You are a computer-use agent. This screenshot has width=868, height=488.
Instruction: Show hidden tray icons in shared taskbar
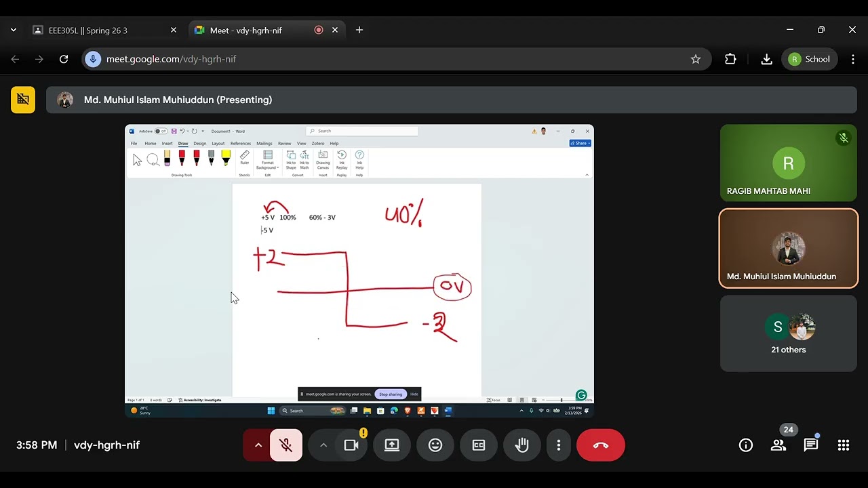click(x=521, y=411)
